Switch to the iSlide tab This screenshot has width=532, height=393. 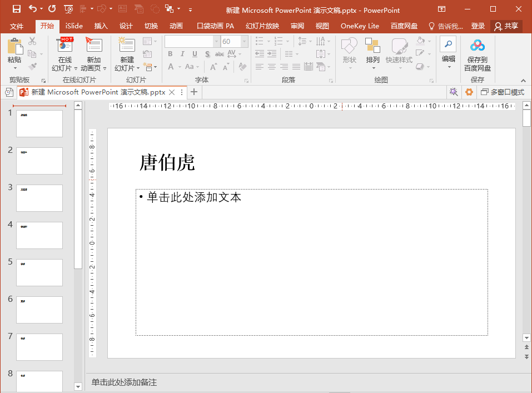pos(74,26)
